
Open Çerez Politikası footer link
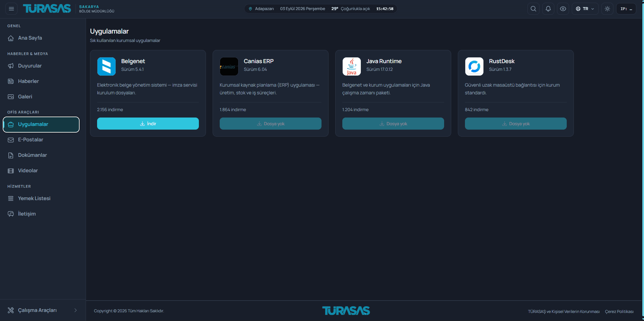619,312
